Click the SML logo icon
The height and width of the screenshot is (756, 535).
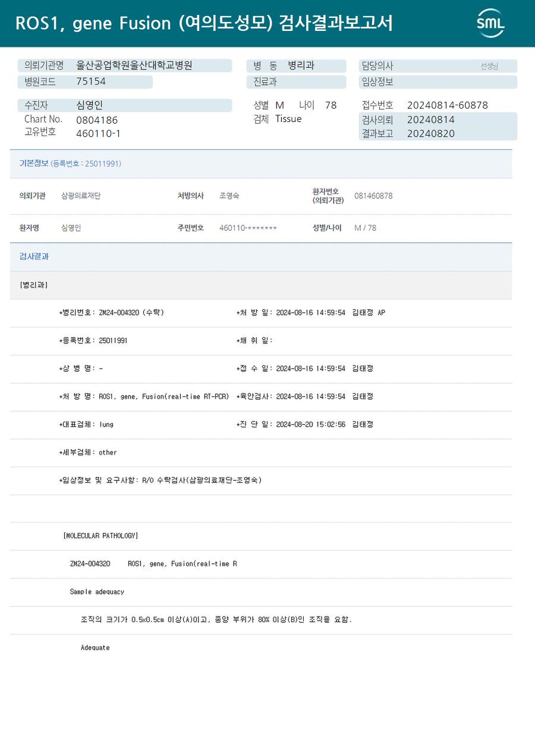490,23
